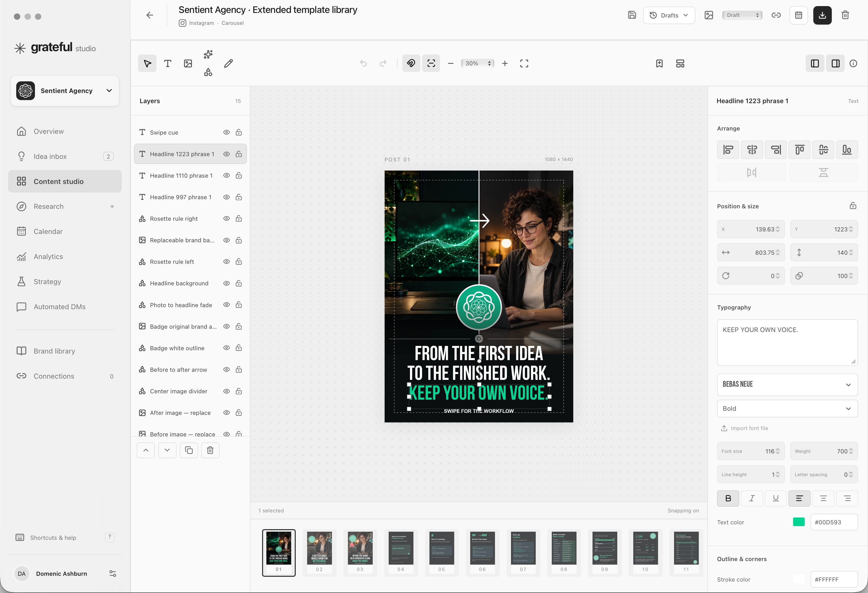Viewport: 868px width, 593px height.
Task: Move layer down with chevron button
Action: [167, 450]
